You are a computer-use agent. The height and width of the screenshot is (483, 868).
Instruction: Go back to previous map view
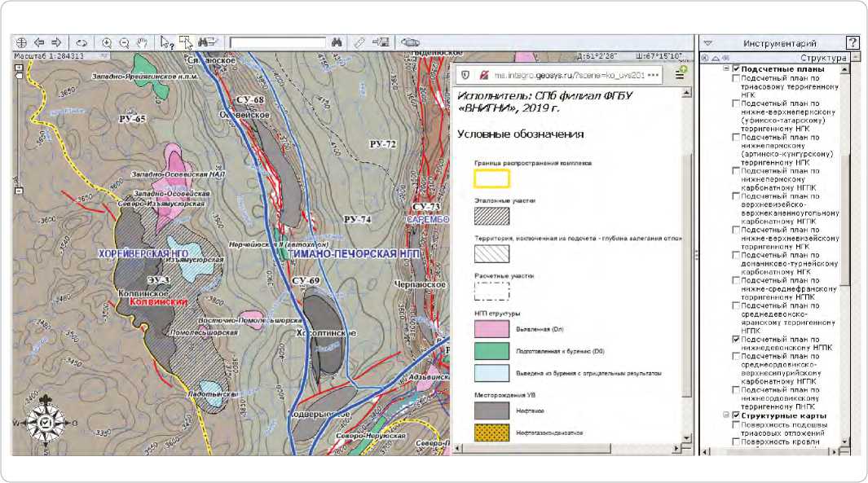(40, 42)
